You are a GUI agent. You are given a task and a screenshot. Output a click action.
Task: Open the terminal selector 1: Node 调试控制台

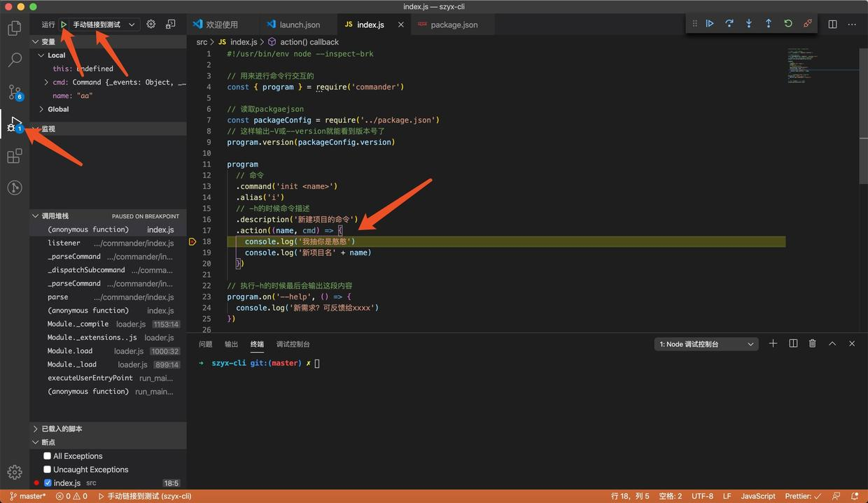706,344
